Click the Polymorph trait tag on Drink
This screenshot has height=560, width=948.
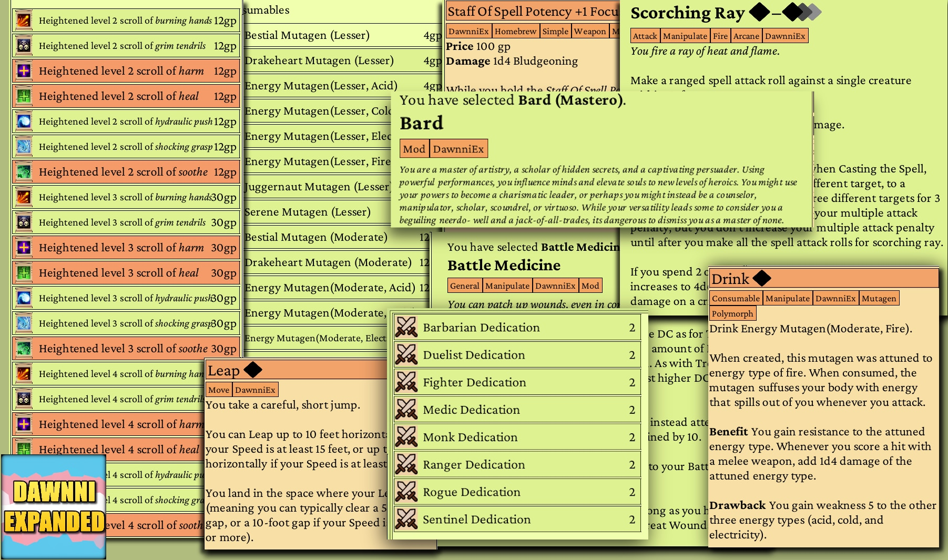click(x=732, y=313)
